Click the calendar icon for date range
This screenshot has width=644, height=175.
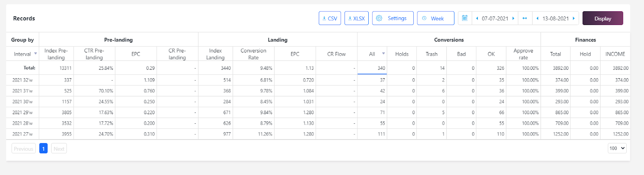tap(464, 18)
